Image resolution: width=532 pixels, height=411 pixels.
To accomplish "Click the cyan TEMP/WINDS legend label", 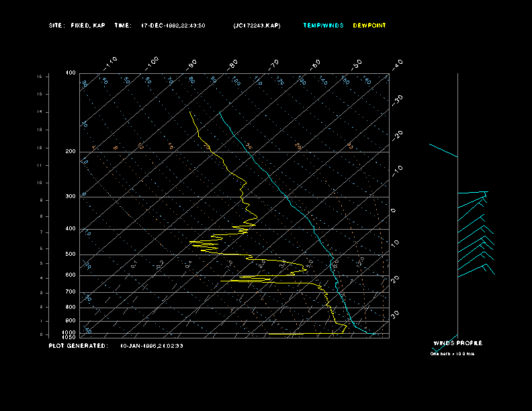I will pyautogui.click(x=323, y=26).
